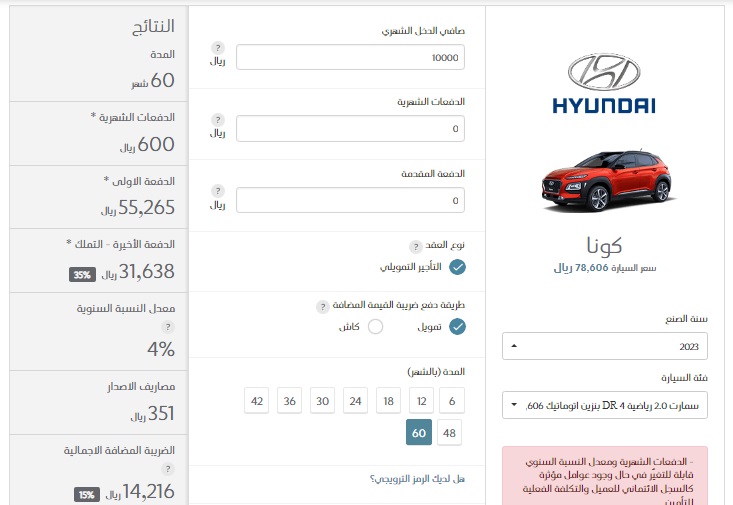
Task: Click the كونا model name
Action: click(604, 245)
